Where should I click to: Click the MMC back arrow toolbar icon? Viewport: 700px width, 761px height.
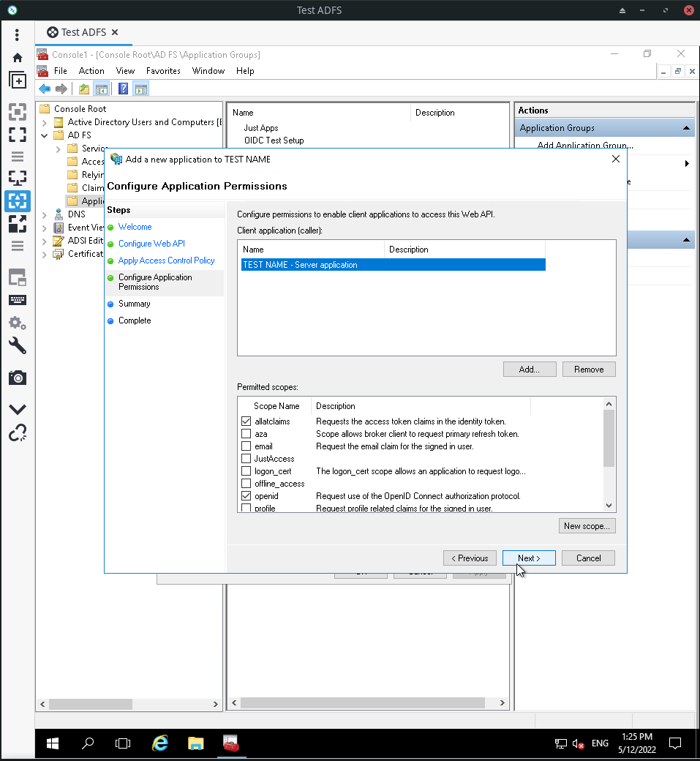pos(45,89)
